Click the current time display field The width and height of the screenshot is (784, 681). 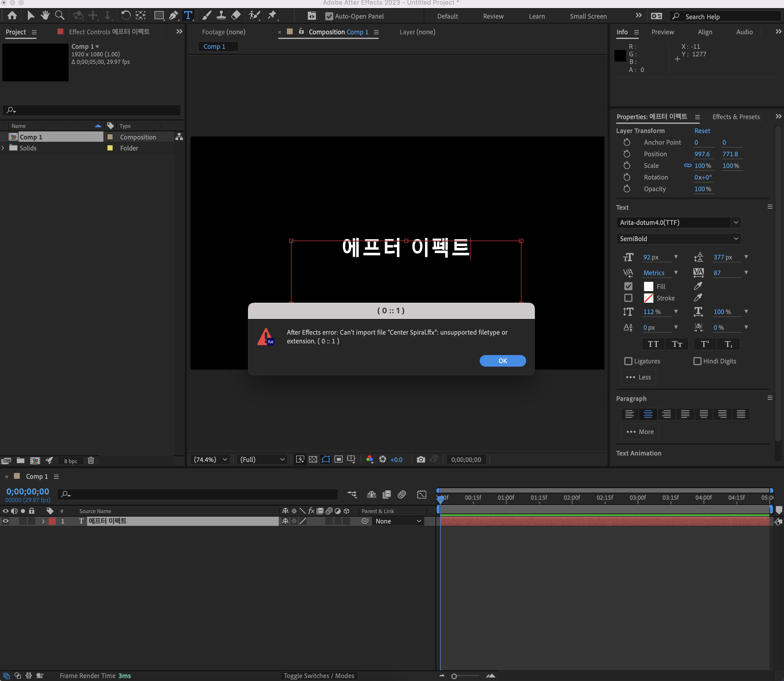click(x=27, y=491)
